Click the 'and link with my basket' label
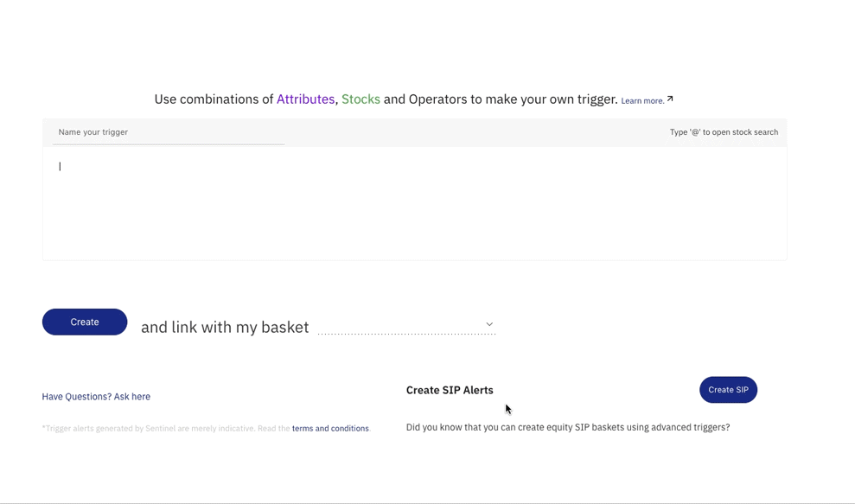855x504 pixels. (225, 327)
